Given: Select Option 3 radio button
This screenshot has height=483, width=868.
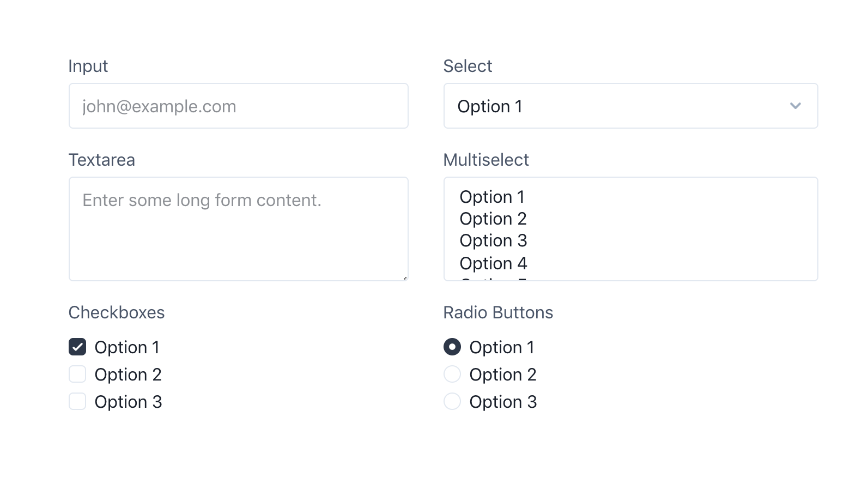Looking at the screenshot, I should 452,401.
